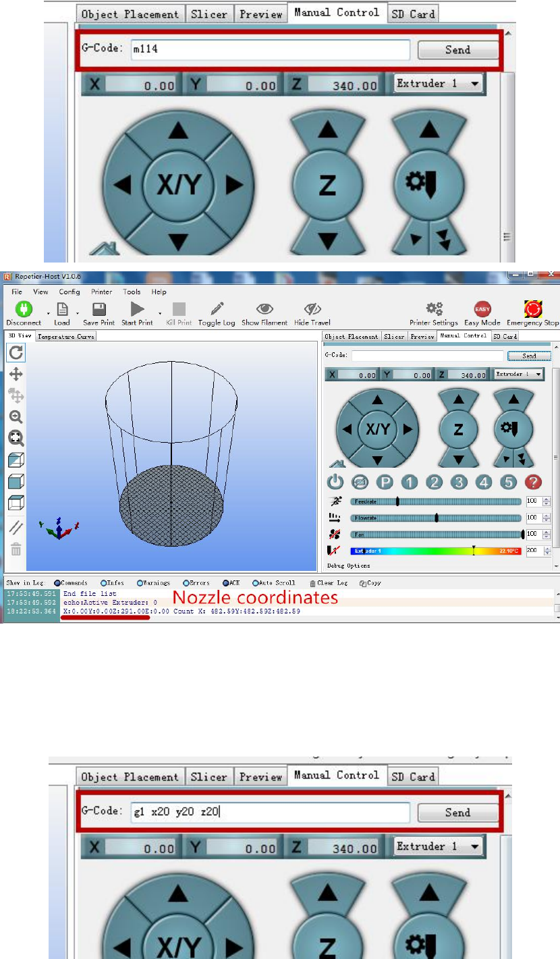
Task: Click the Toggle Log pencil icon
Action: coord(217,309)
